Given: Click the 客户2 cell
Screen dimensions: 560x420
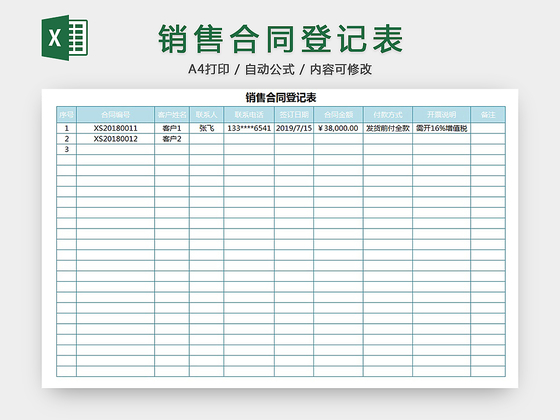Looking at the screenshot, I should tap(172, 139).
